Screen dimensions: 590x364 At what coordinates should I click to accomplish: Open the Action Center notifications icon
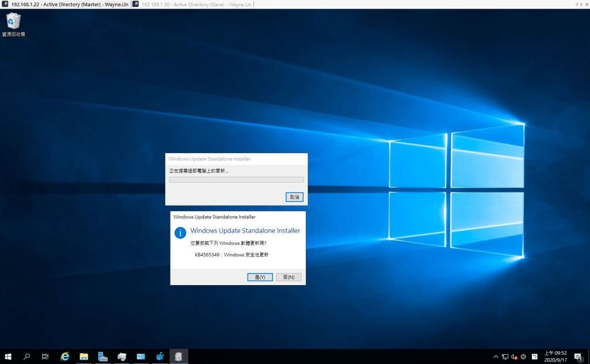point(578,357)
